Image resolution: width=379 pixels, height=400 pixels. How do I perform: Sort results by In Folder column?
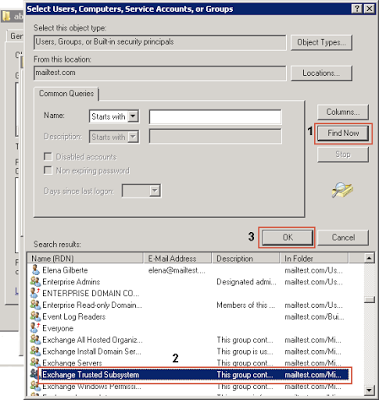pyautogui.click(x=314, y=258)
